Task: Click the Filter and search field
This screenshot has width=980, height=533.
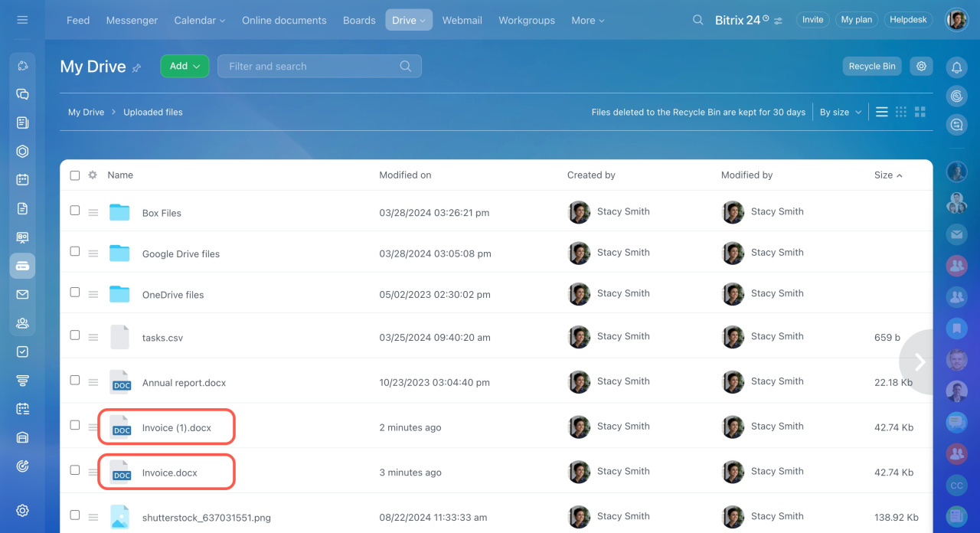Action: pyautogui.click(x=310, y=67)
